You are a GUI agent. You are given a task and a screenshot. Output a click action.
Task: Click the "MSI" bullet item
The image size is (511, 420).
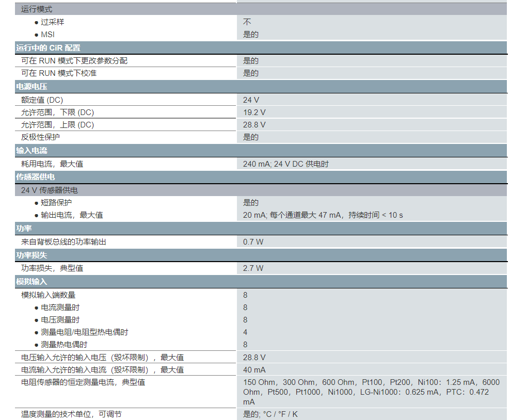(47, 35)
